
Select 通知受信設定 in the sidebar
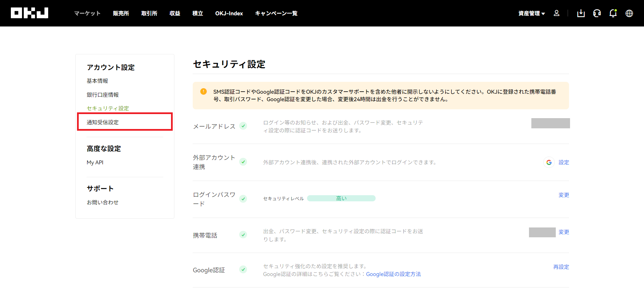(x=103, y=122)
